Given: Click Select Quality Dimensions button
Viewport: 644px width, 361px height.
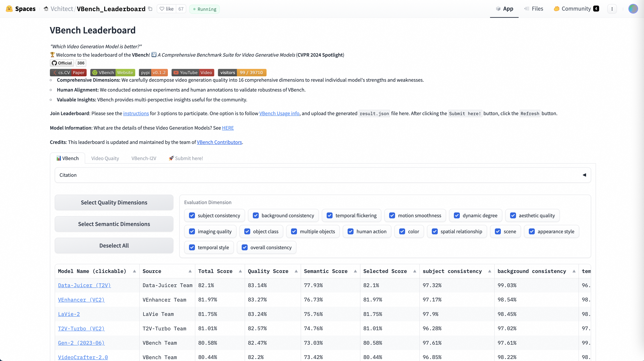Looking at the screenshot, I should point(114,203).
